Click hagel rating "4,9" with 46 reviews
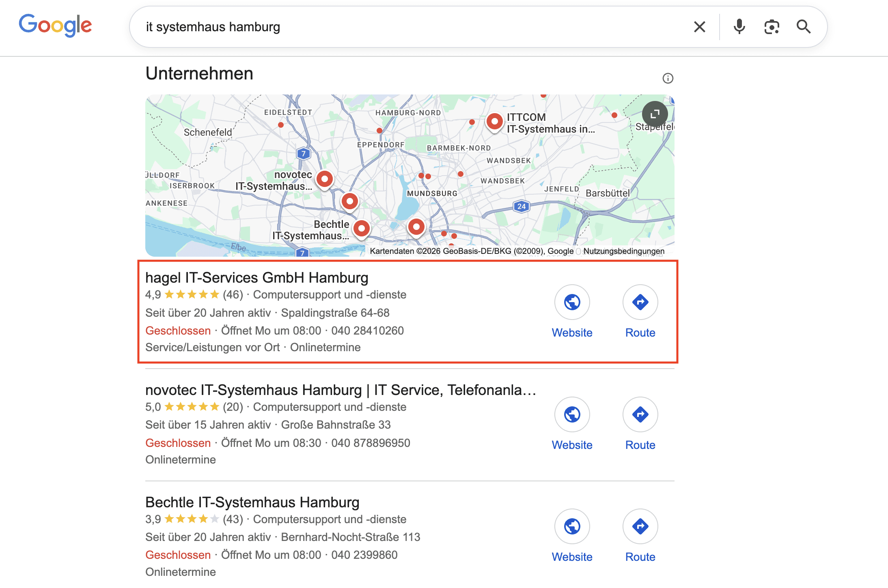 pyautogui.click(x=194, y=295)
